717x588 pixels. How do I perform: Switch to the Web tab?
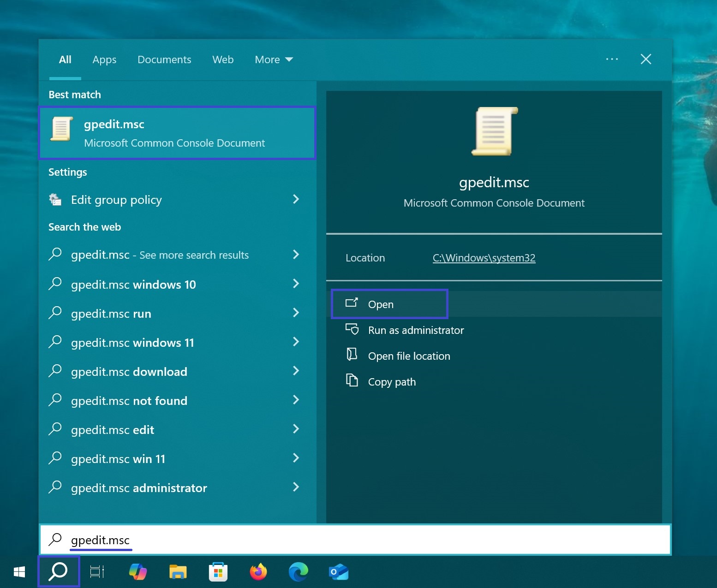tap(223, 59)
